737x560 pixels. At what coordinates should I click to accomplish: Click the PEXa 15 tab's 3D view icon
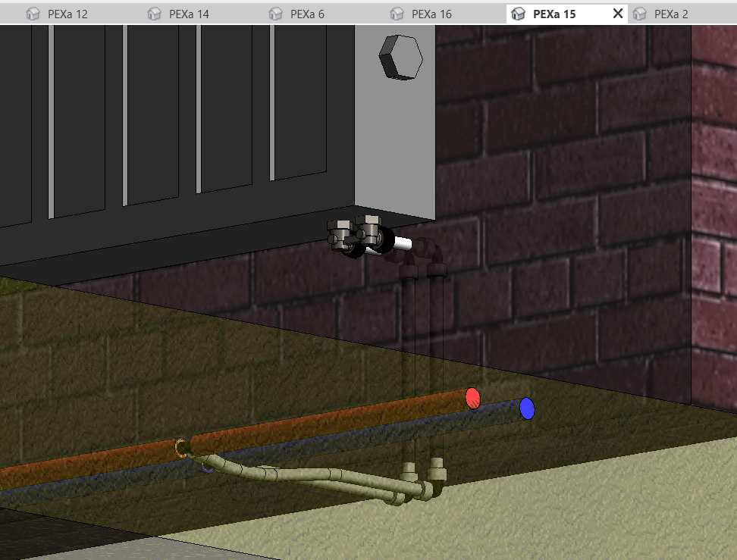[519, 14]
